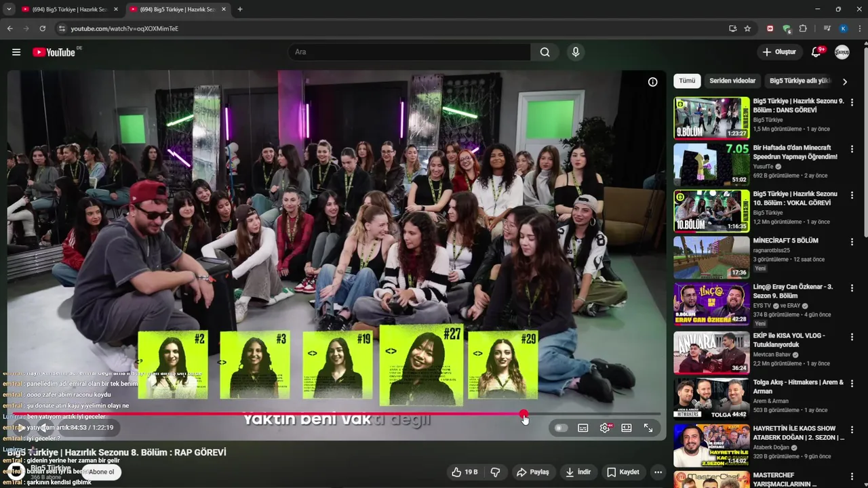Open Chrome three-dot menu
868x488 pixels.
click(859, 28)
